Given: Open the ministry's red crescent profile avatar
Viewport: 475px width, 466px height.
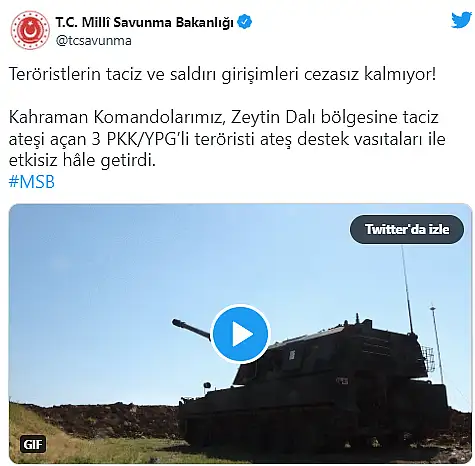Looking at the screenshot, I should (30, 30).
